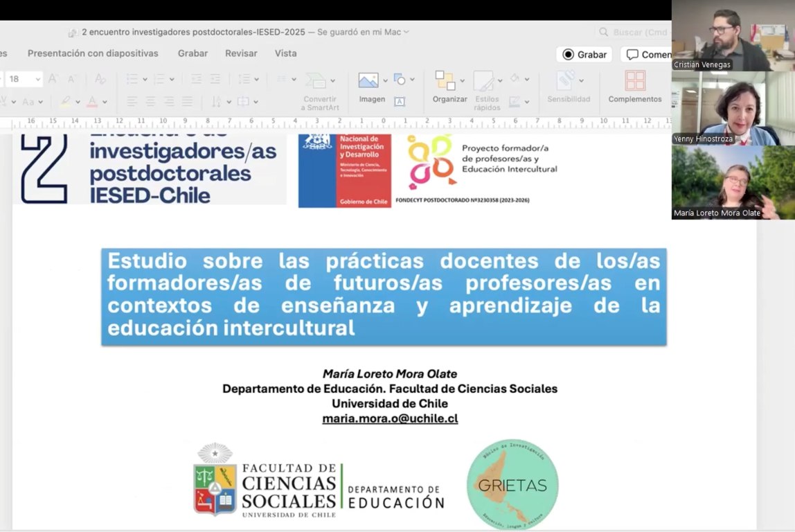
Task: Pick the red font color swatch
Action: pyautogui.click(x=92, y=102)
